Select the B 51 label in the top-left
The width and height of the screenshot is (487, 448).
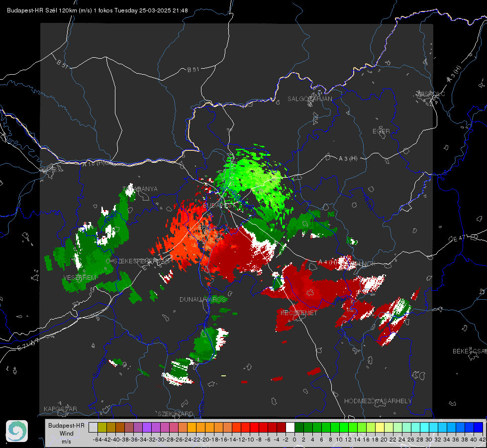pyautogui.click(x=62, y=64)
